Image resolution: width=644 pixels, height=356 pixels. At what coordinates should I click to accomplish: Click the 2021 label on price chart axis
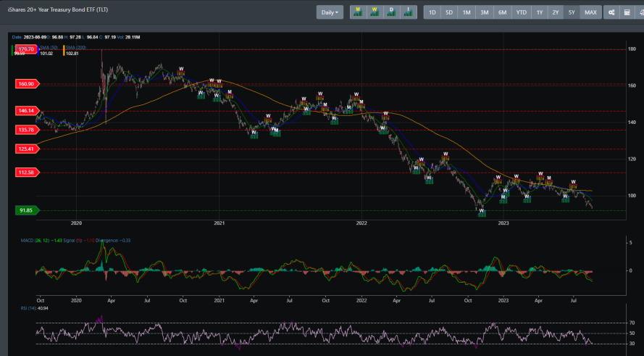219,223
